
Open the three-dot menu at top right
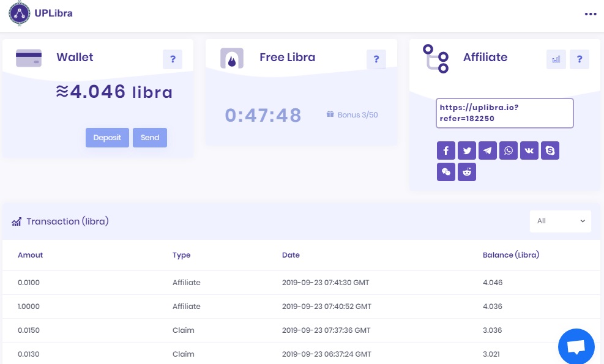pyautogui.click(x=590, y=14)
